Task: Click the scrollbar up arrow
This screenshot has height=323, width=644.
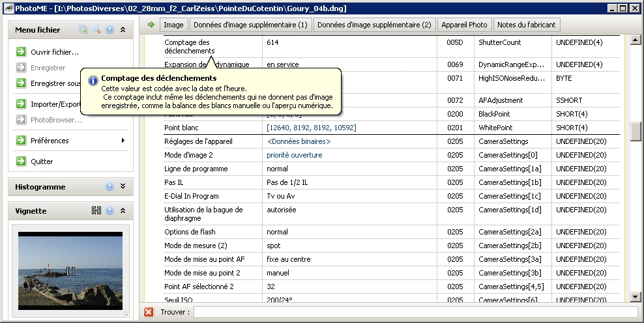Action: [635, 40]
